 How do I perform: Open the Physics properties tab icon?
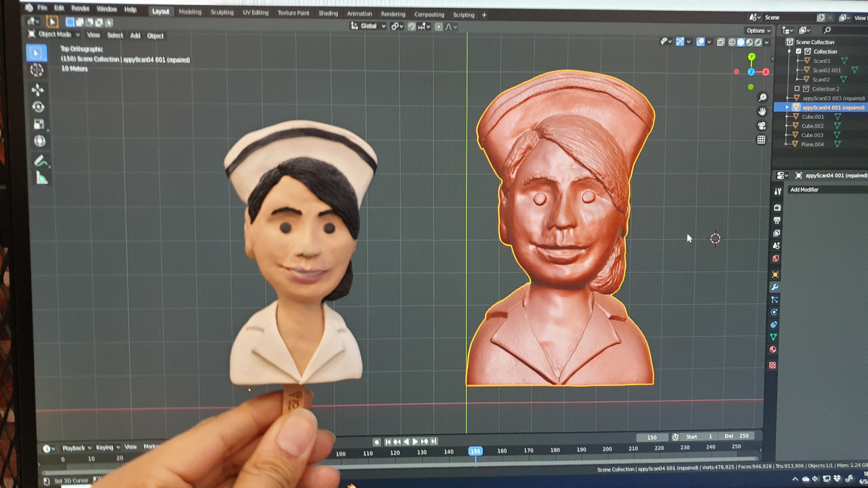(x=774, y=312)
